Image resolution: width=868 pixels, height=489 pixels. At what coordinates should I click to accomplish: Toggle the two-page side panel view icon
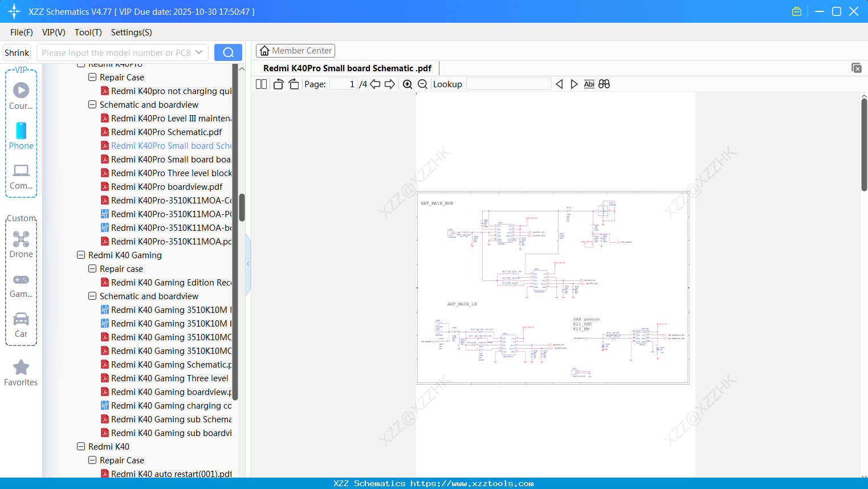[x=261, y=84]
